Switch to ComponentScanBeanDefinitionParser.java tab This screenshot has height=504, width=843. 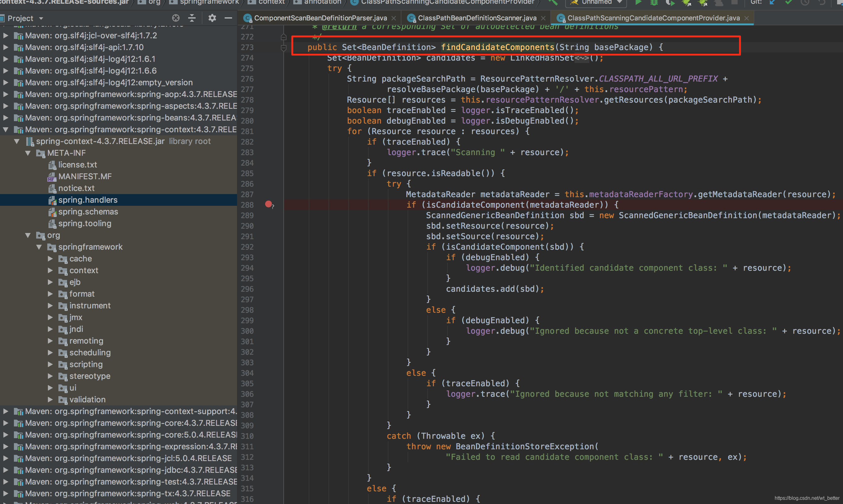point(320,18)
